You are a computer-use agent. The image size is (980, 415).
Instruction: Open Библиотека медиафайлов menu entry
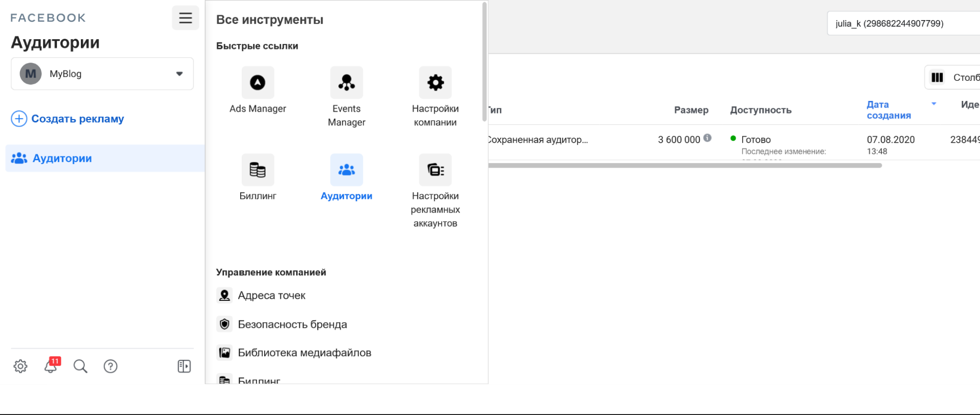coord(304,353)
